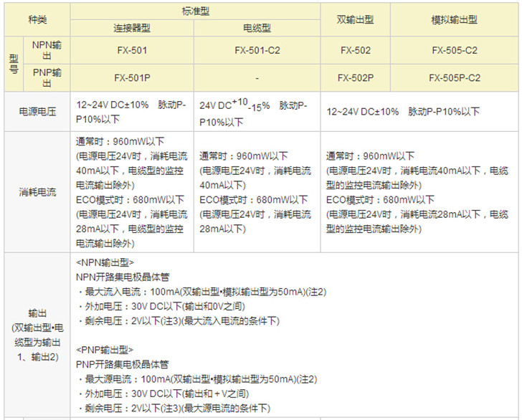Click the <NPN输出型> heading

tap(105, 262)
